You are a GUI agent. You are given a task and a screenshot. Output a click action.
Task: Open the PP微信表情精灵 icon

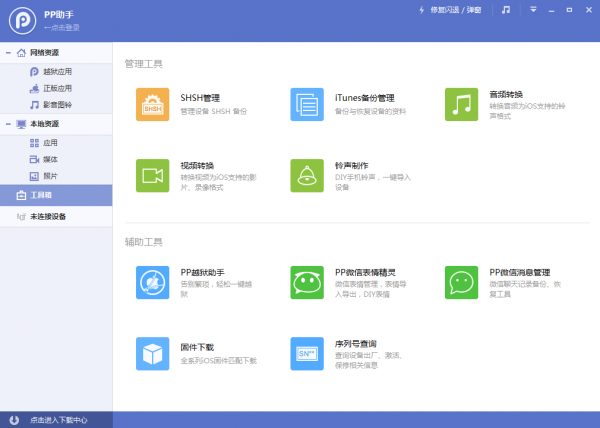click(x=307, y=282)
